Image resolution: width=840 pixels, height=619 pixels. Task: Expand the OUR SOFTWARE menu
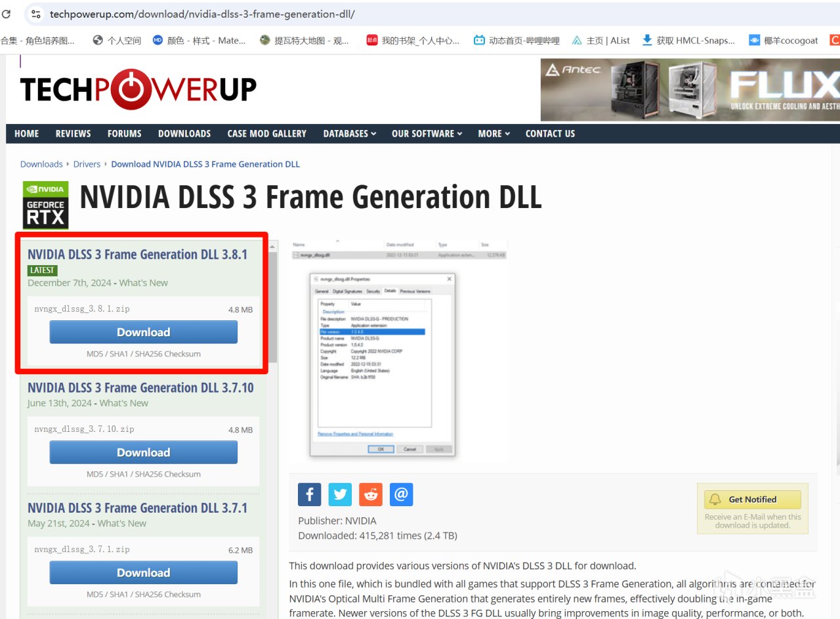pos(427,133)
